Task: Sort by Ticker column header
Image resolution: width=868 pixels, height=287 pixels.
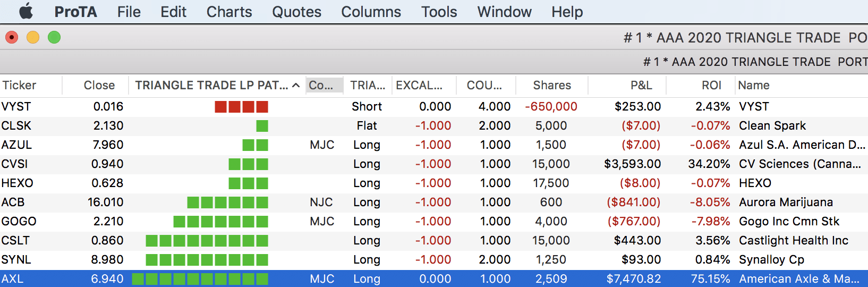Action: pos(31,85)
